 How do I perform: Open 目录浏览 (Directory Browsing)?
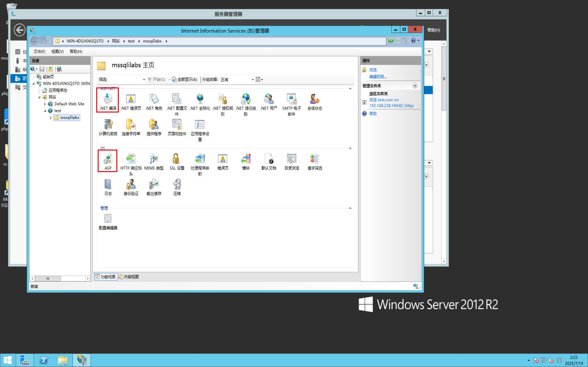tap(291, 161)
